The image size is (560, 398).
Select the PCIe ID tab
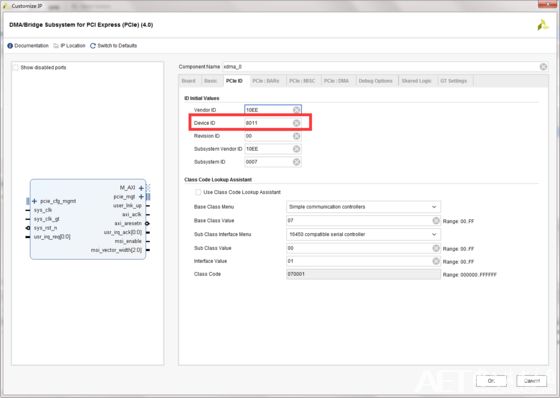[x=234, y=81]
